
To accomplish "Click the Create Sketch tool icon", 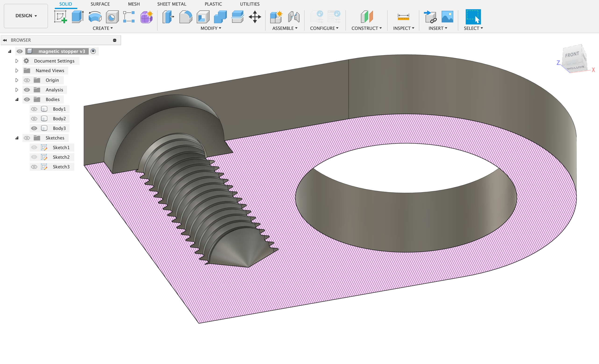I will pyautogui.click(x=60, y=17).
